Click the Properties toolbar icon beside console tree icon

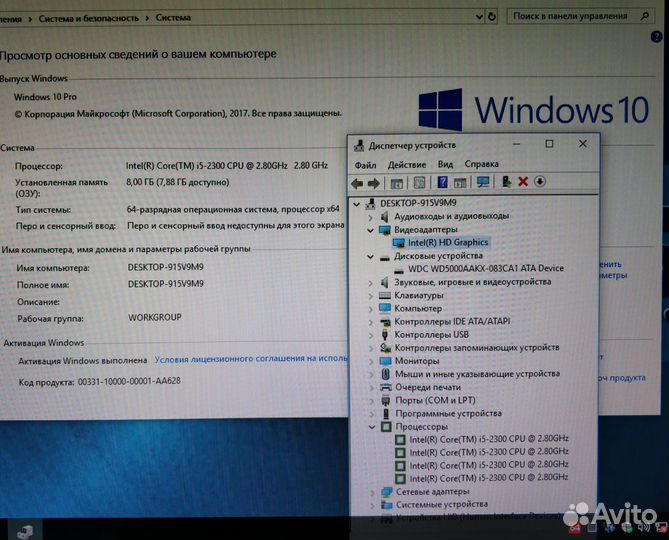point(419,183)
